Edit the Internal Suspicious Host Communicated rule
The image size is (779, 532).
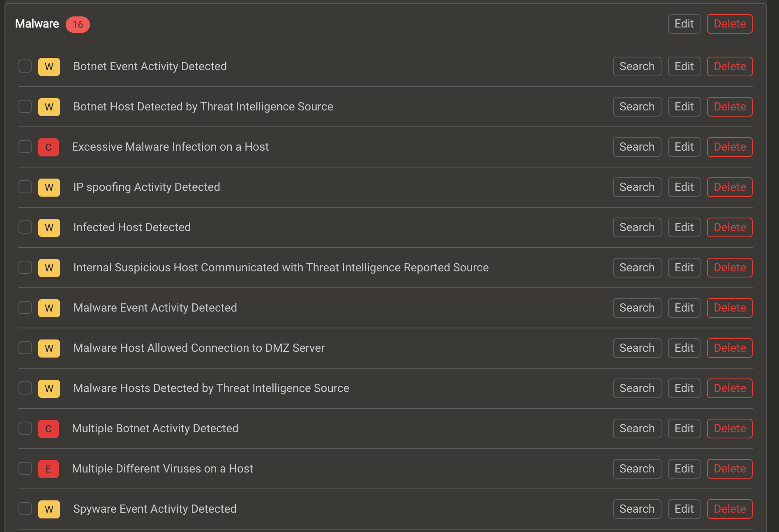click(x=684, y=268)
